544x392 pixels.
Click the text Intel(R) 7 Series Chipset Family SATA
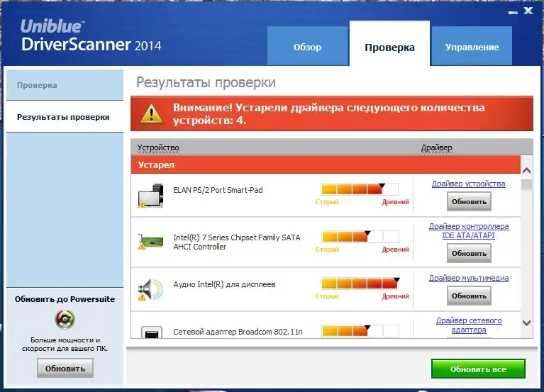coord(237,237)
